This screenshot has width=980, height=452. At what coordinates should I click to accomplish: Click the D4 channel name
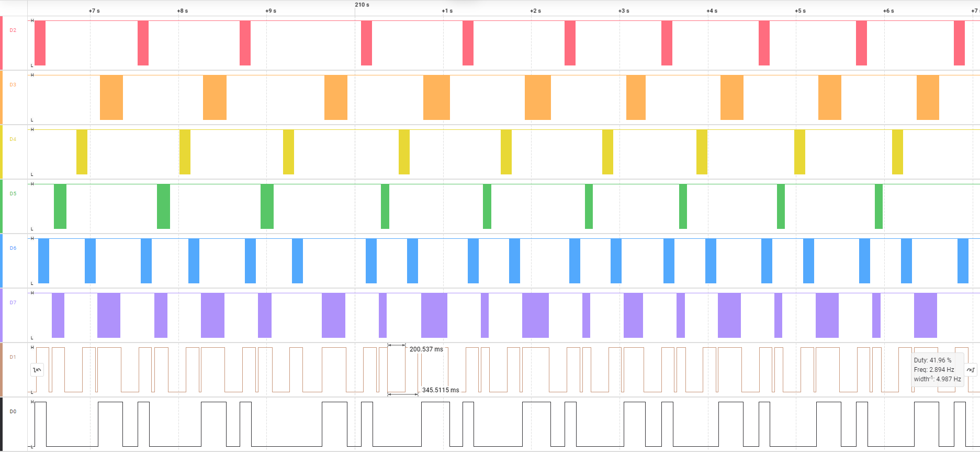click(x=13, y=139)
